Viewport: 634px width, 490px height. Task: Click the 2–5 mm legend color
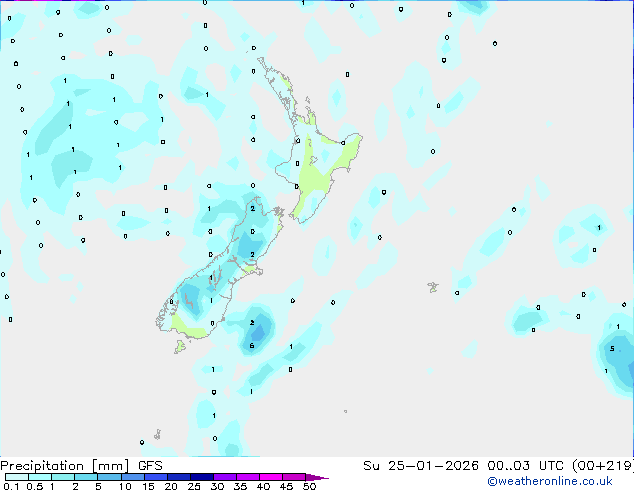point(86,477)
